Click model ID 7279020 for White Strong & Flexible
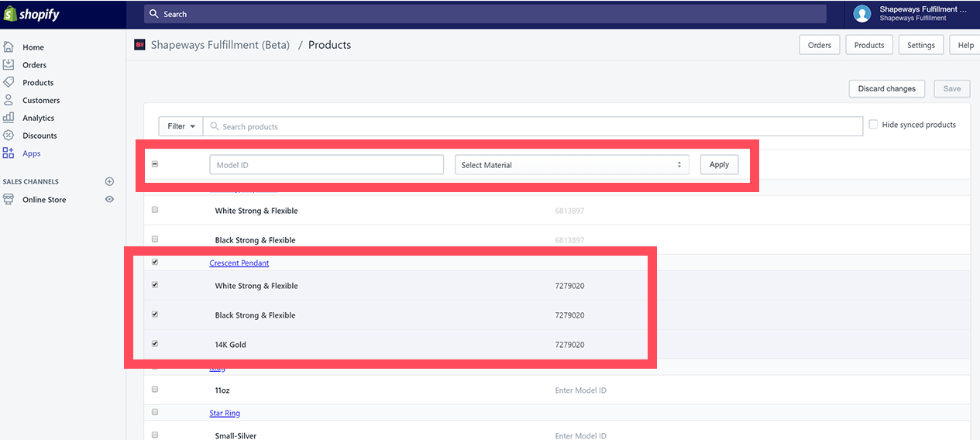Screen dimensions: 980x440 (x=569, y=286)
